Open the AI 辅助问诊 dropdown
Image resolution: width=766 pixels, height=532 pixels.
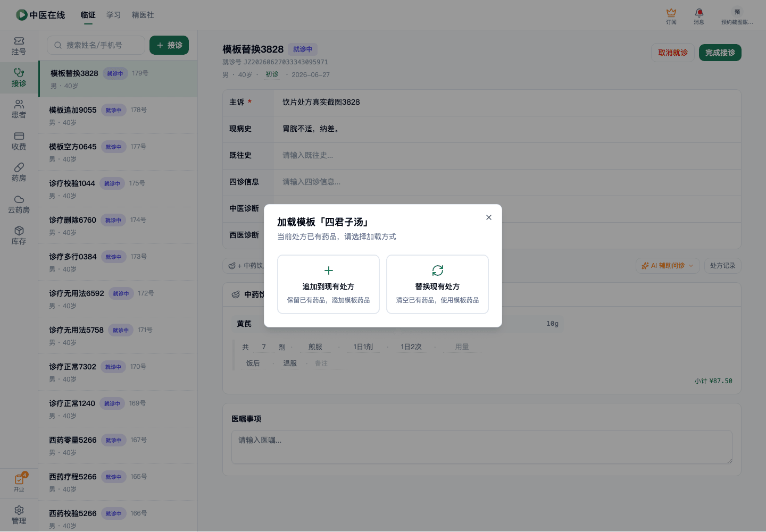click(668, 266)
